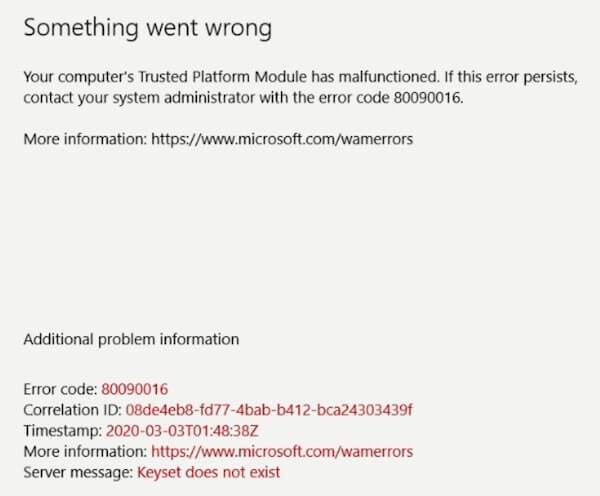Image resolution: width=600 pixels, height=496 pixels.
Task: Click the 'Server message:' label
Action: pyautogui.click(x=78, y=472)
